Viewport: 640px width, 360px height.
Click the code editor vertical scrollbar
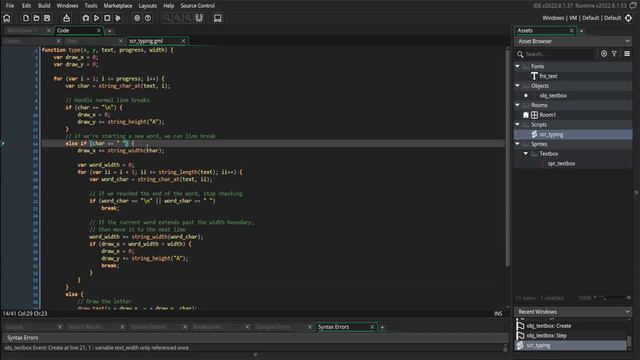point(508,157)
